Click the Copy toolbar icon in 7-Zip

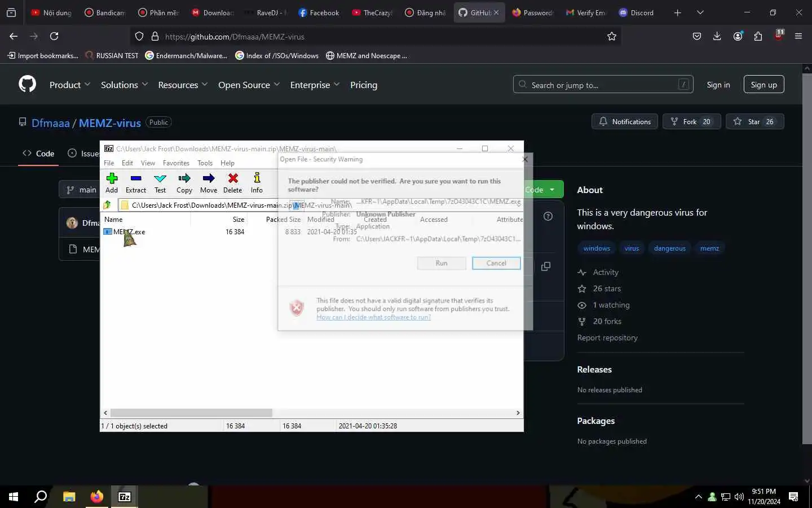tap(184, 178)
